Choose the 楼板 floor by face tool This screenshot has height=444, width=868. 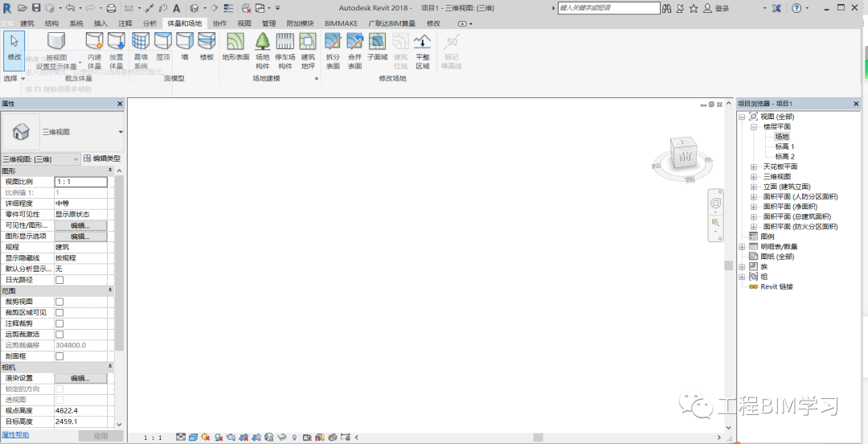(207, 47)
